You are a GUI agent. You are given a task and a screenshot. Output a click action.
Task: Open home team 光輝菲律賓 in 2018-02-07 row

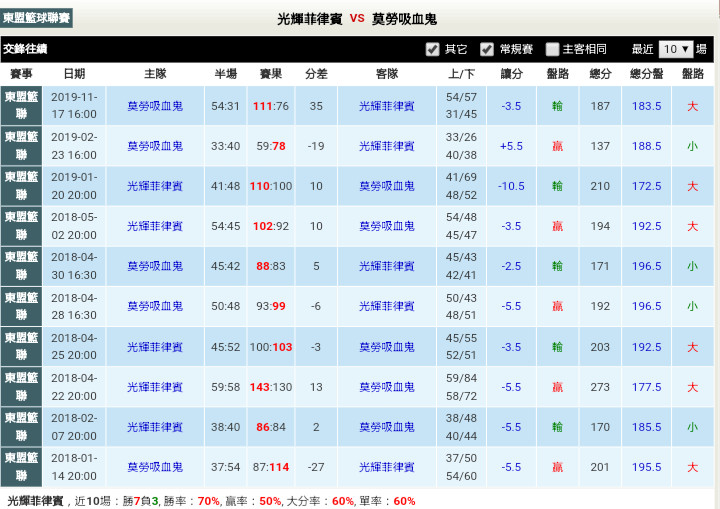155,427
